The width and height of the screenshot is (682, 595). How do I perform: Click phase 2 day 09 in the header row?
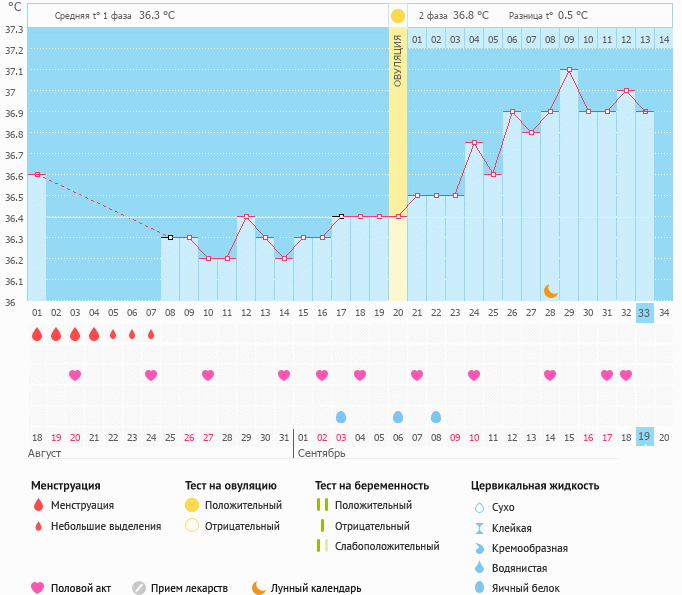point(569,39)
